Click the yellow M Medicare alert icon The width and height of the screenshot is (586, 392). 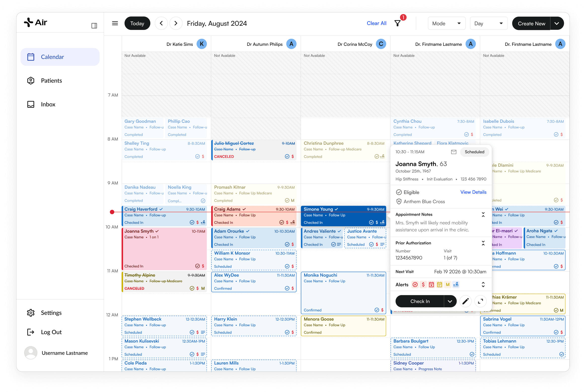(448, 284)
